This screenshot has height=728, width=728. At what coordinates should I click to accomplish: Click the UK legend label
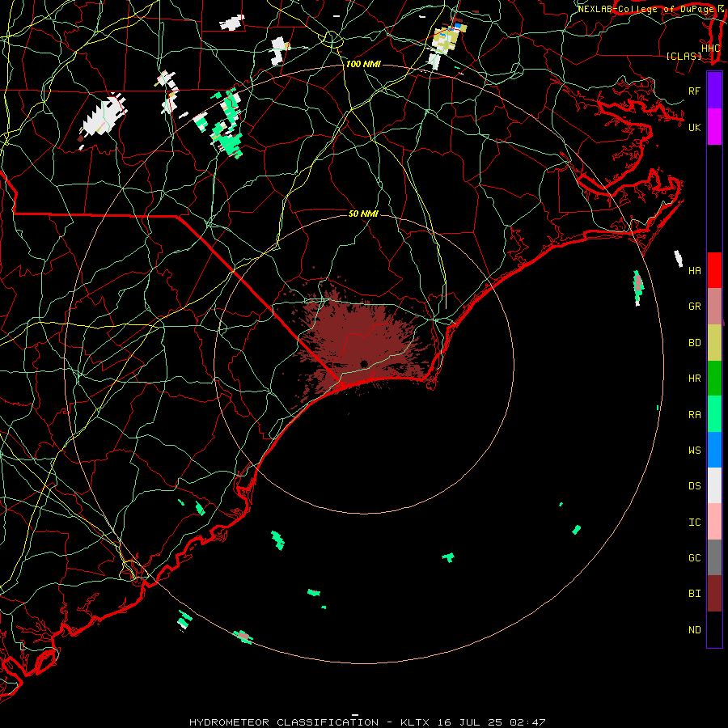[695, 127]
